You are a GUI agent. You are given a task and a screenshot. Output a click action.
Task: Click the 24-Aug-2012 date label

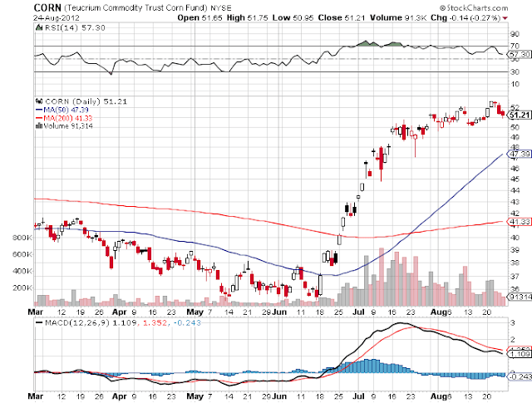point(57,18)
